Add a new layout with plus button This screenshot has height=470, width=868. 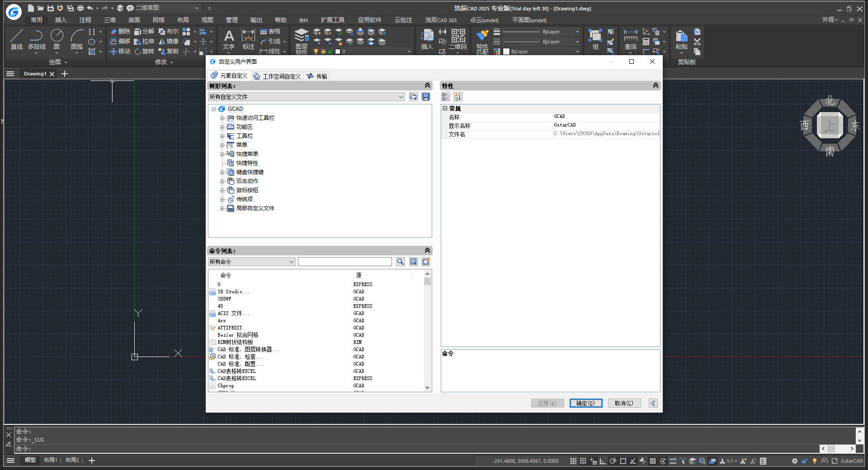coord(92,461)
